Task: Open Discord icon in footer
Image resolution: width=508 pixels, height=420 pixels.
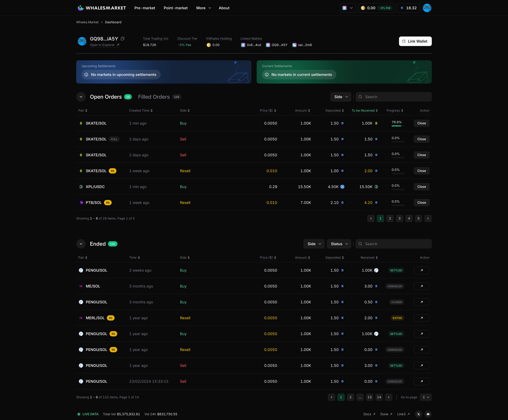Action: point(428,414)
